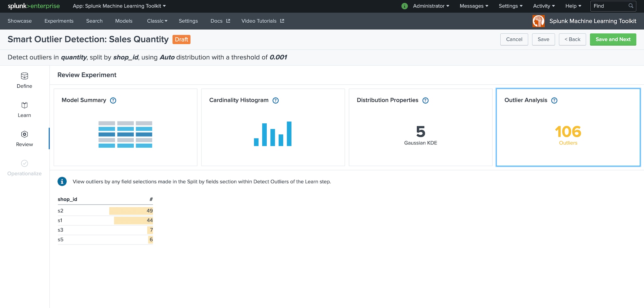
Task: Open Cardinality Histogram help icon
Action: coord(276,100)
